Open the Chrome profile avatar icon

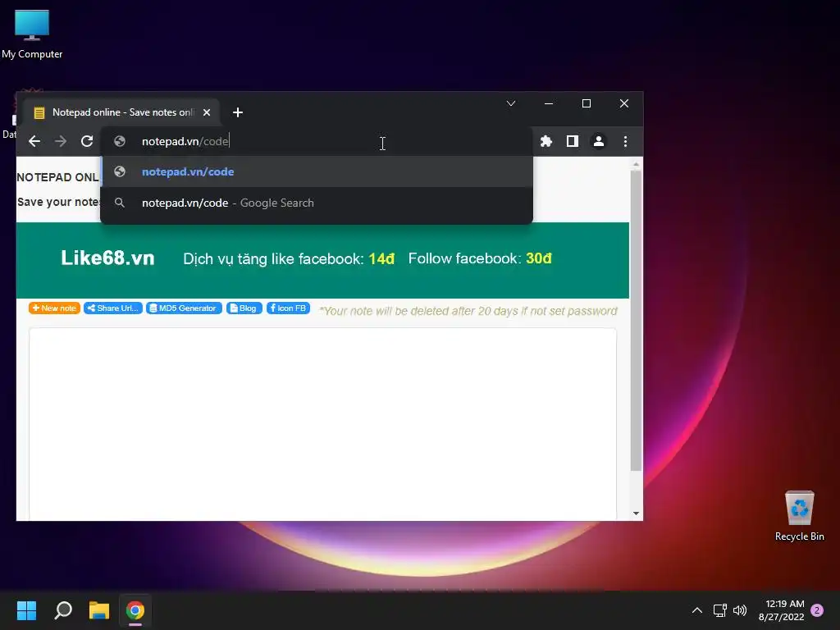click(x=598, y=141)
